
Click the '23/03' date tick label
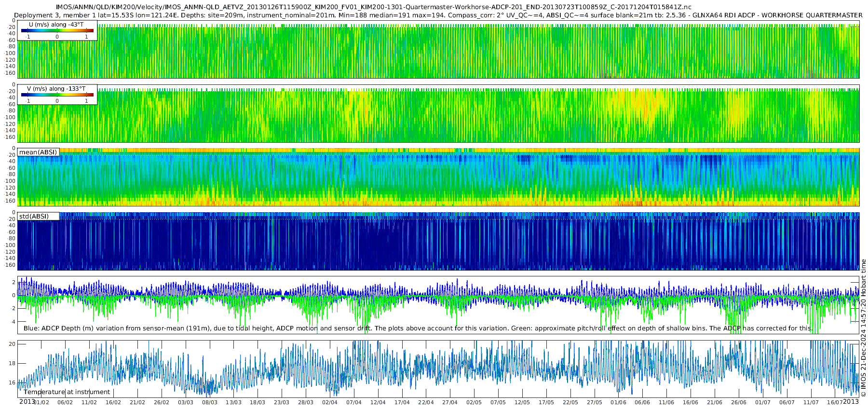pyautogui.click(x=282, y=402)
